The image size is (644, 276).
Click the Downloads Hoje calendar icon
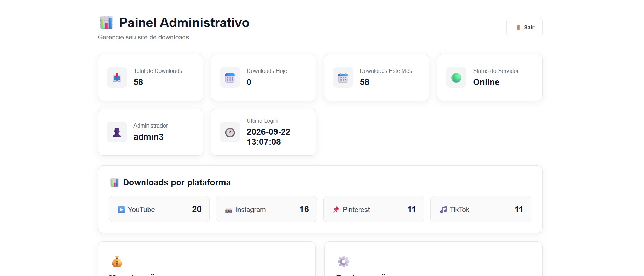click(230, 78)
